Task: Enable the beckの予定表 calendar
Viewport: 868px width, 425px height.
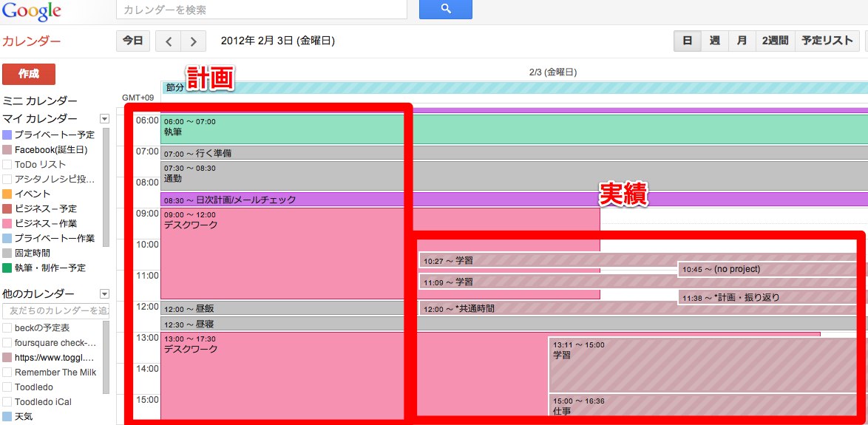Action: [x=7, y=328]
